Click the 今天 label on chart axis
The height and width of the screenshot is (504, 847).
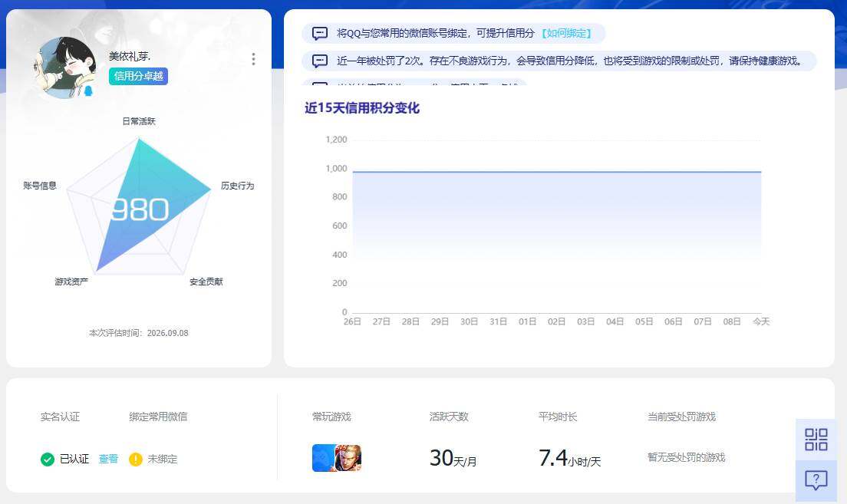coord(761,321)
